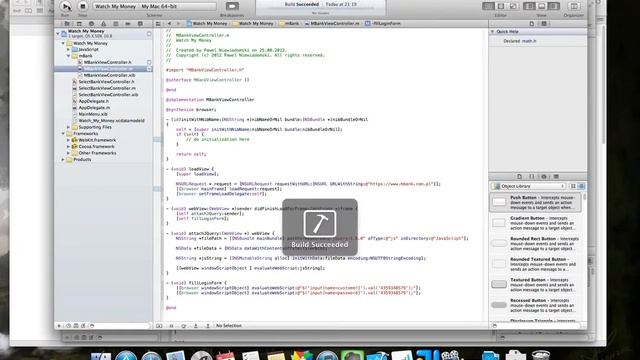
Task: Show the File Template library
Action: click(x=519, y=177)
